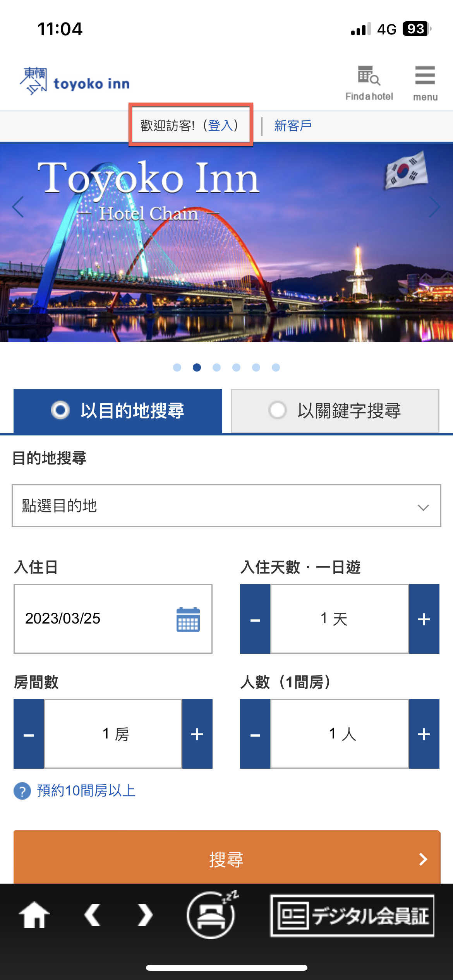Tap the 4G network status indicator

click(x=386, y=29)
